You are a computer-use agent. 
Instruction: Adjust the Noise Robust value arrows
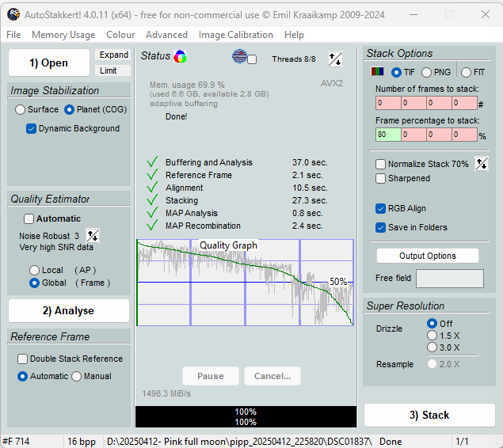pyautogui.click(x=93, y=236)
